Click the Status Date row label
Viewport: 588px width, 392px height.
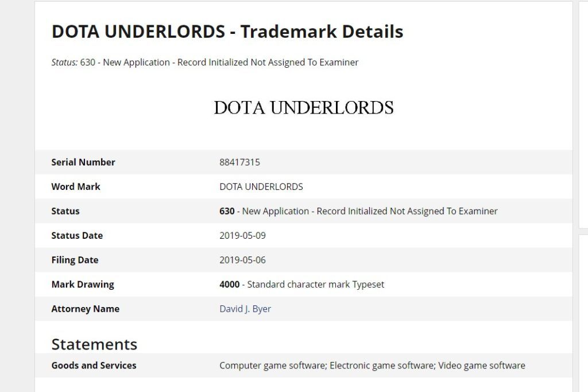click(x=77, y=235)
